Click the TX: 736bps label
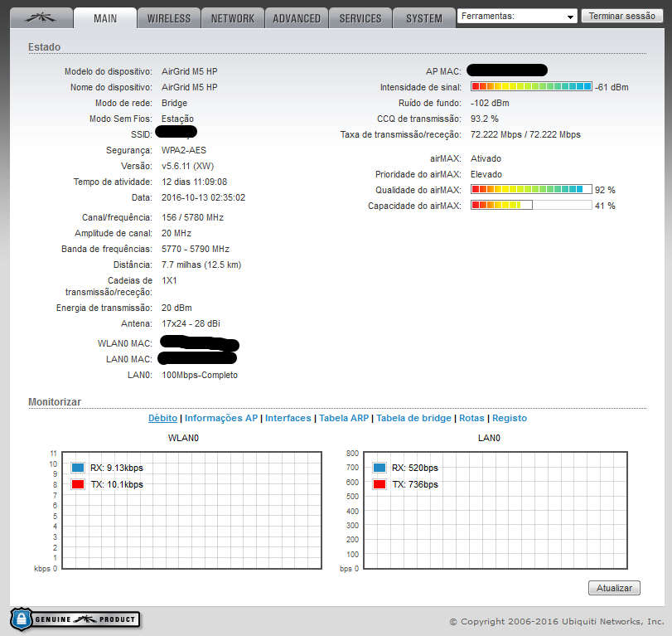The width and height of the screenshot is (672, 636). tap(415, 484)
